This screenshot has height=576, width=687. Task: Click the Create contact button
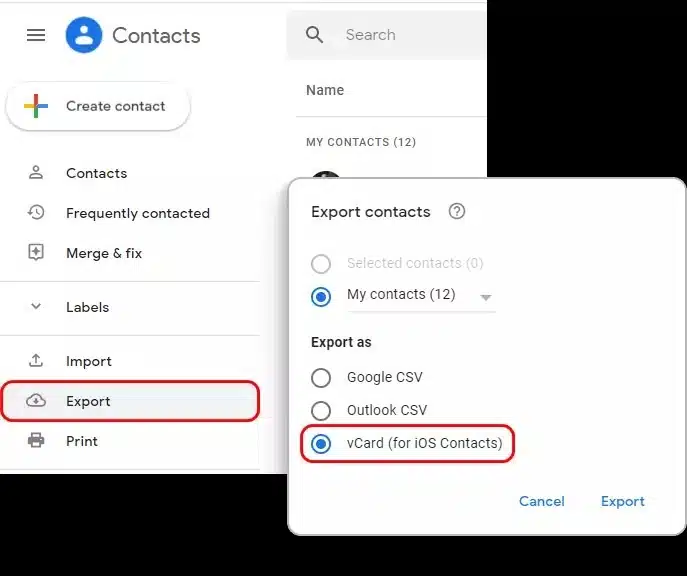98,107
